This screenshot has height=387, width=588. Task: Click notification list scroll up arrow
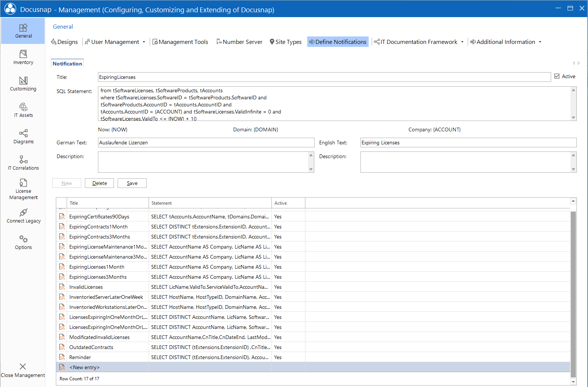(x=573, y=201)
